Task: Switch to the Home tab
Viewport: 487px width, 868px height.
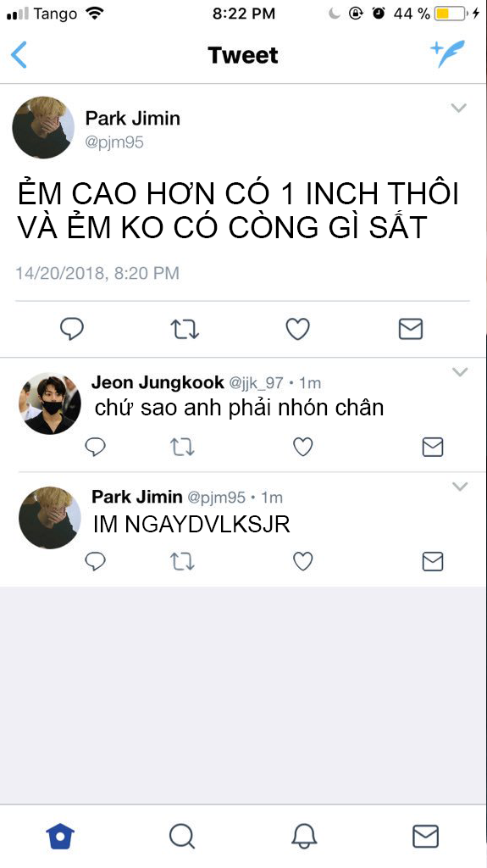Action: click(60, 836)
